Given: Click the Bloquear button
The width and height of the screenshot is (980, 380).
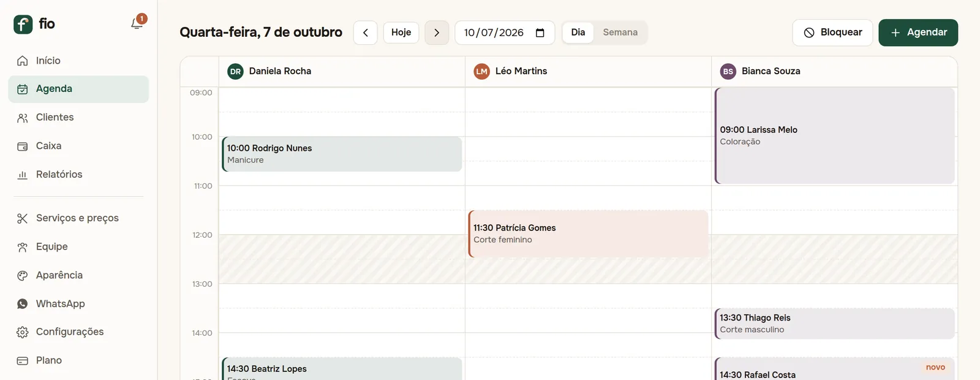Looking at the screenshot, I should click(x=832, y=32).
